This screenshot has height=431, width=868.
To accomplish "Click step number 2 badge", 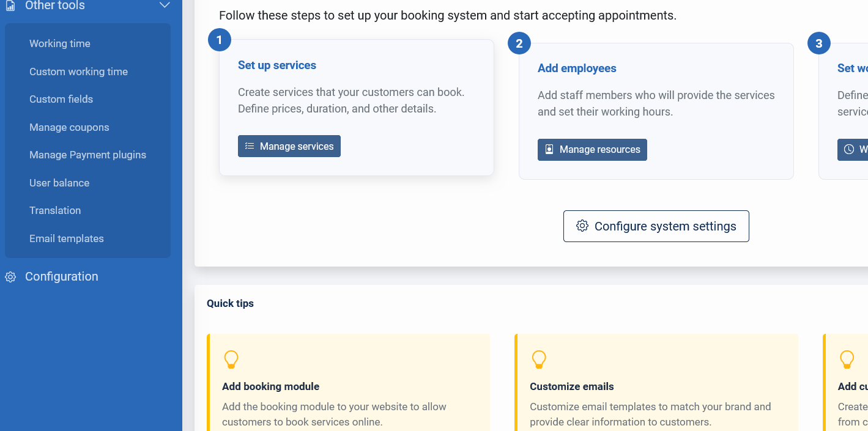I will (x=519, y=43).
